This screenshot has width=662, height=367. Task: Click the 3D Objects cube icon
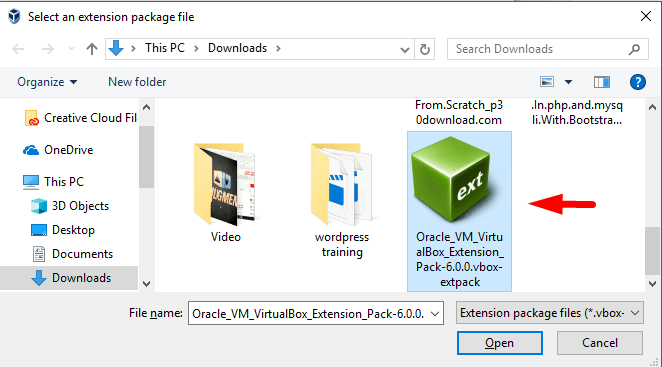click(x=39, y=206)
